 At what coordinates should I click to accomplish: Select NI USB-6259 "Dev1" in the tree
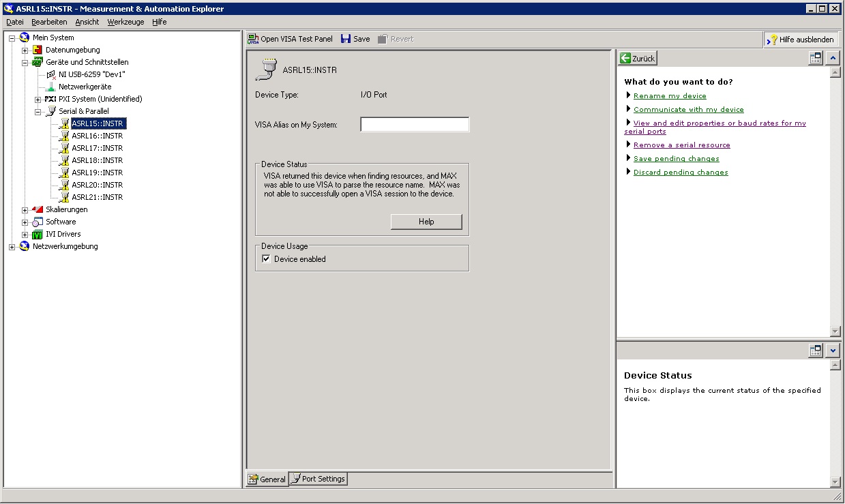click(x=92, y=74)
